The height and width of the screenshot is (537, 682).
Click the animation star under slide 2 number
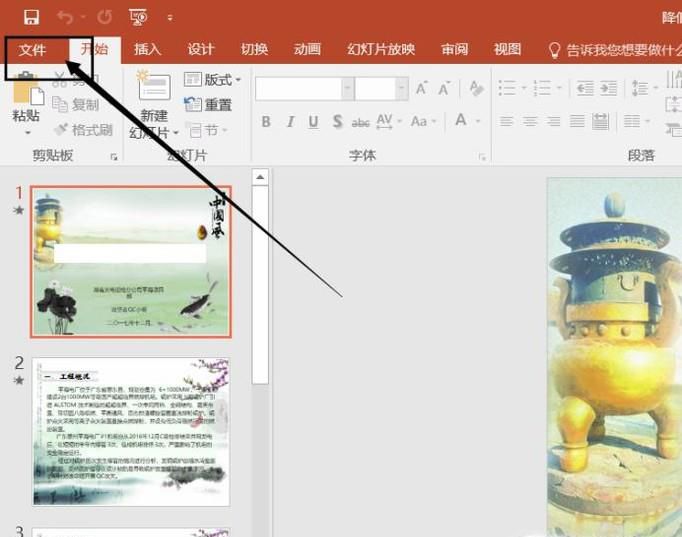coord(19,380)
